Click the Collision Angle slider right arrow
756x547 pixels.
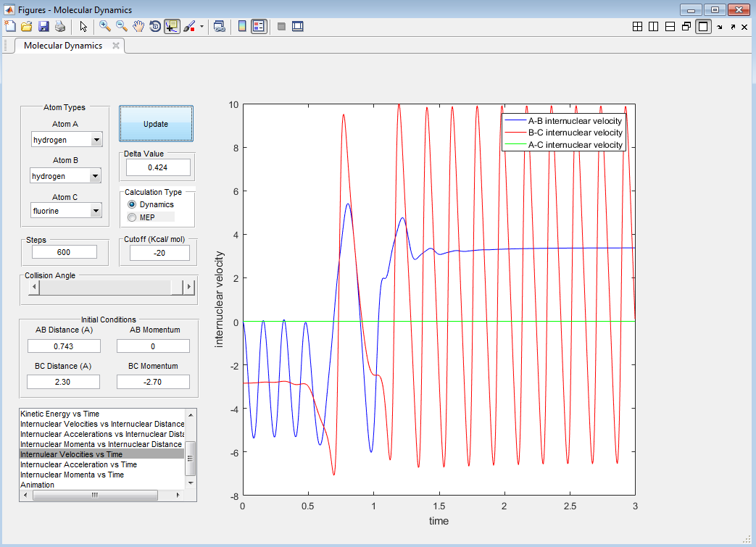[x=189, y=288]
